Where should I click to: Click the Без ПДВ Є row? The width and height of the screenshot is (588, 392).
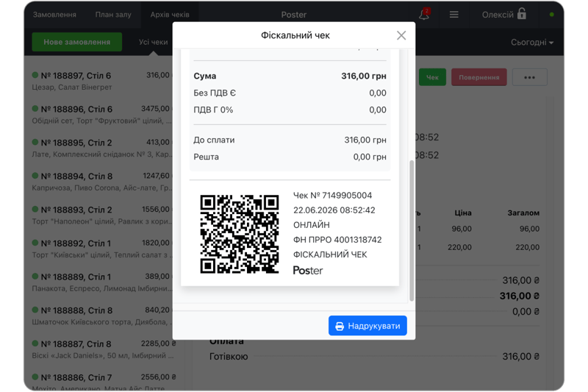[290, 93]
